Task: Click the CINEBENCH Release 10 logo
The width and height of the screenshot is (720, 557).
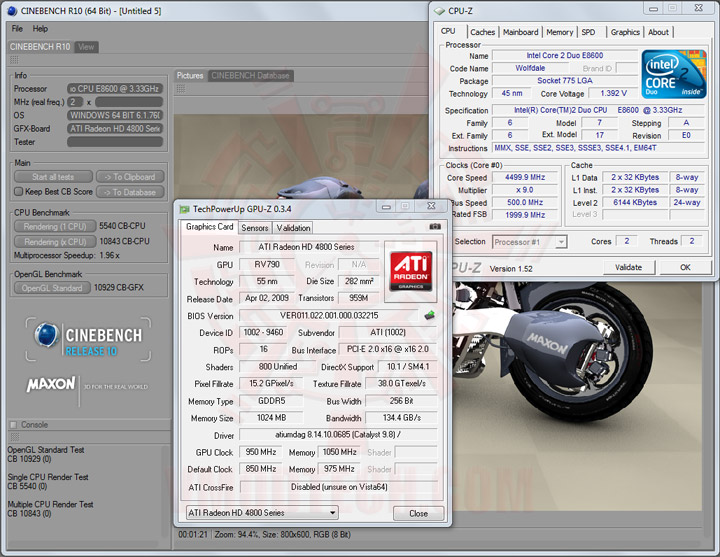Action: point(88,339)
